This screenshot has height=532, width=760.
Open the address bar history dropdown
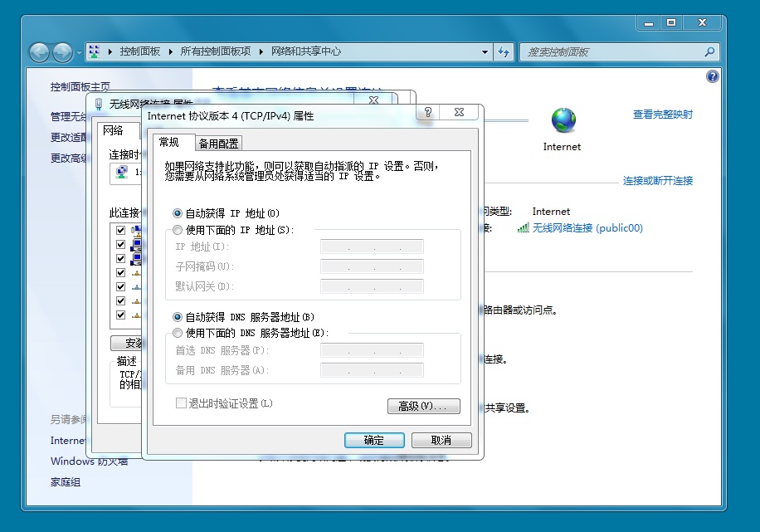click(x=486, y=51)
